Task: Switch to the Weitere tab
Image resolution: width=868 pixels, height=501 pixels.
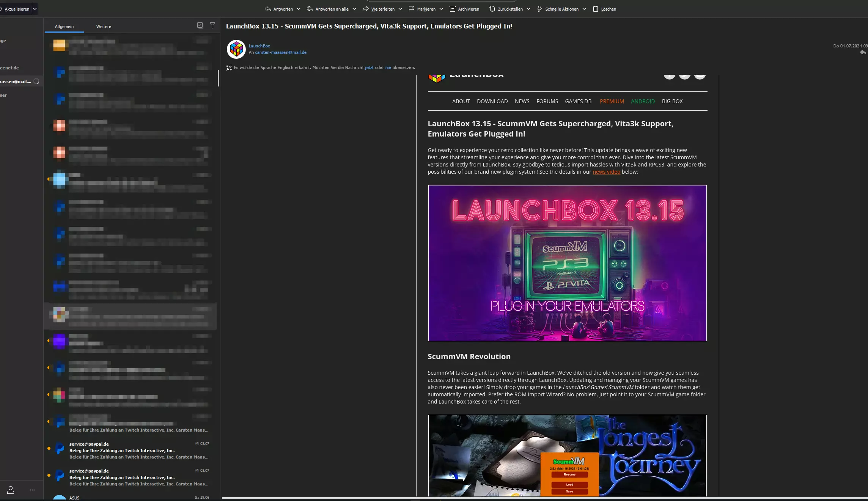Action: click(x=104, y=27)
